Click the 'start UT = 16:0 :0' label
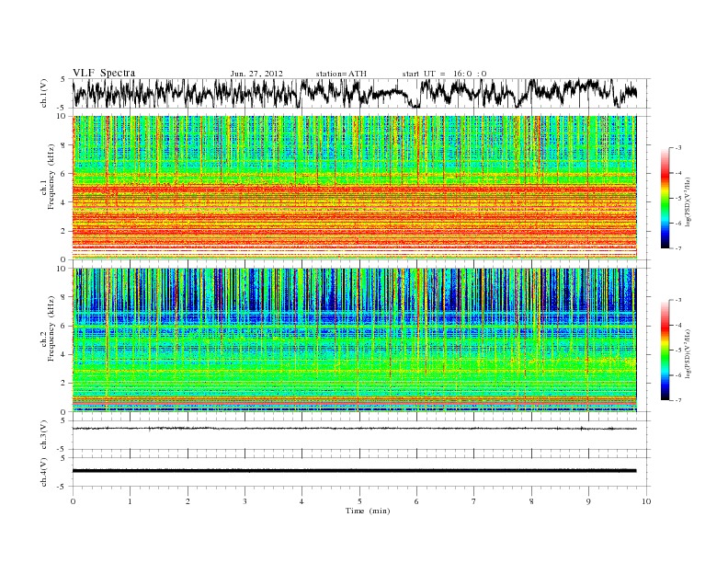The width and height of the screenshot is (728, 563). (444, 74)
